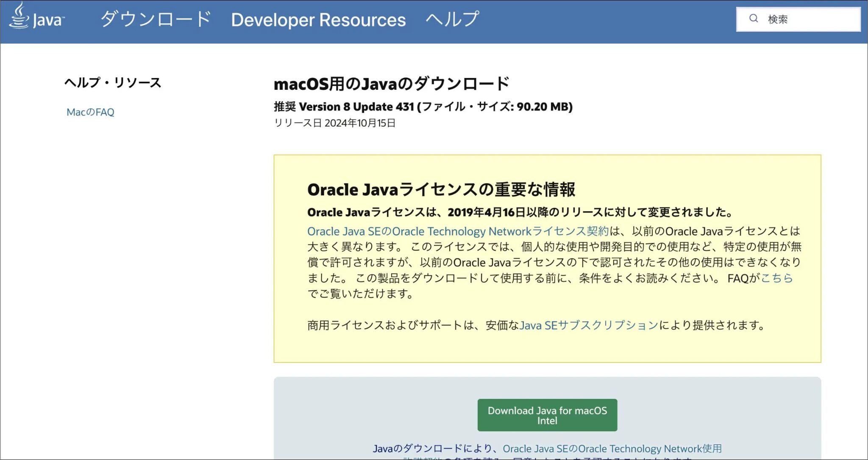The width and height of the screenshot is (868, 460).
Task: Click the Oracle Javaライセンスの重要な情報 heading
Action: tap(441, 190)
